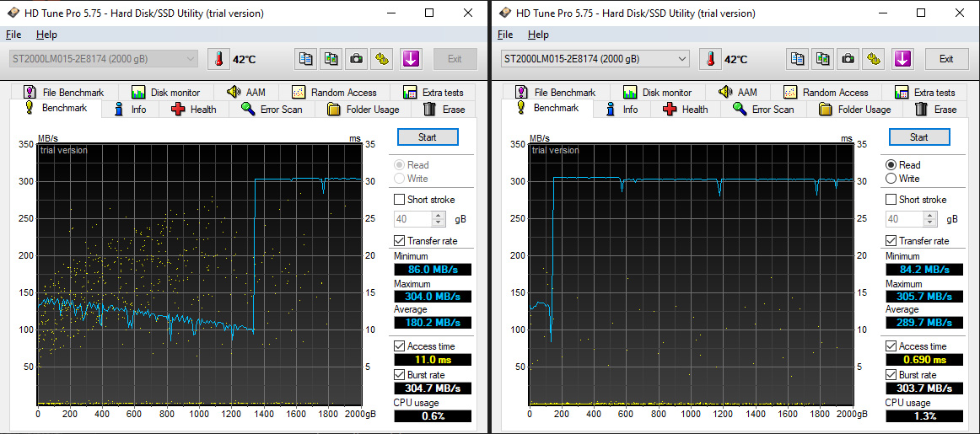Switch to Info tab in left window
The height and width of the screenshot is (434, 980).
pos(131,110)
